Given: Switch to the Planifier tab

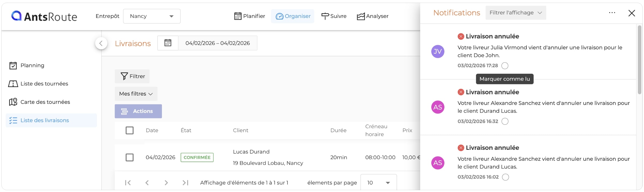Looking at the screenshot, I should (250, 16).
